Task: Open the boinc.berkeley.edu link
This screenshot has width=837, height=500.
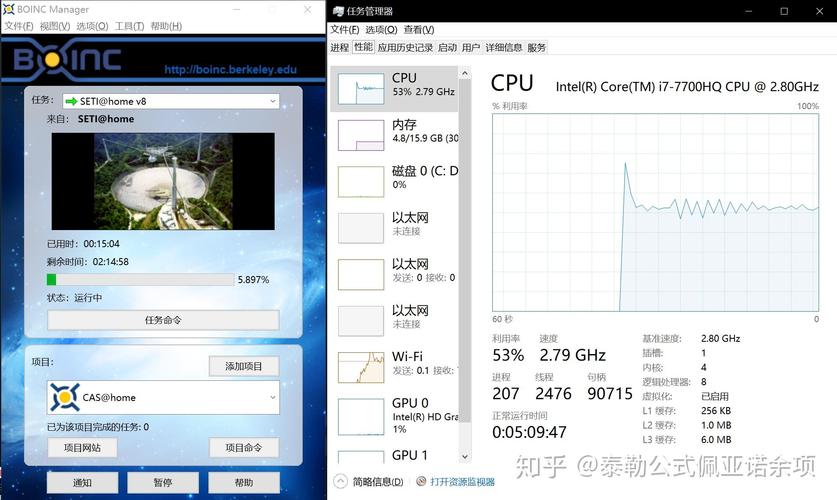Action: (x=230, y=69)
